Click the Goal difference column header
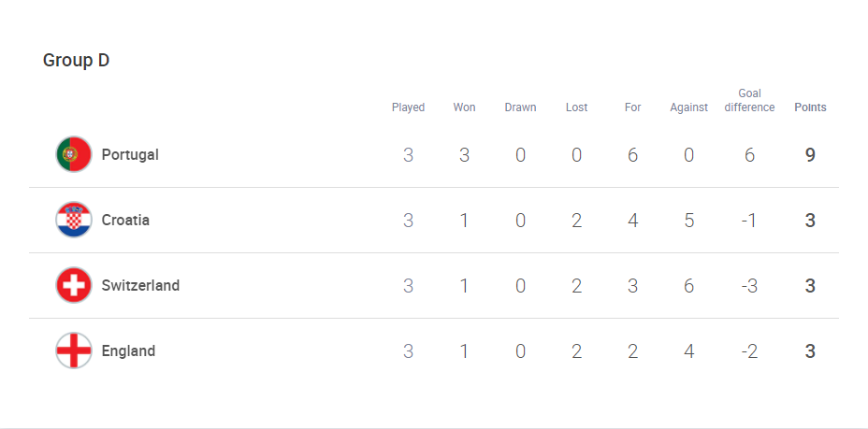The width and height of the screenshot is (868, 429). [749, 100]
